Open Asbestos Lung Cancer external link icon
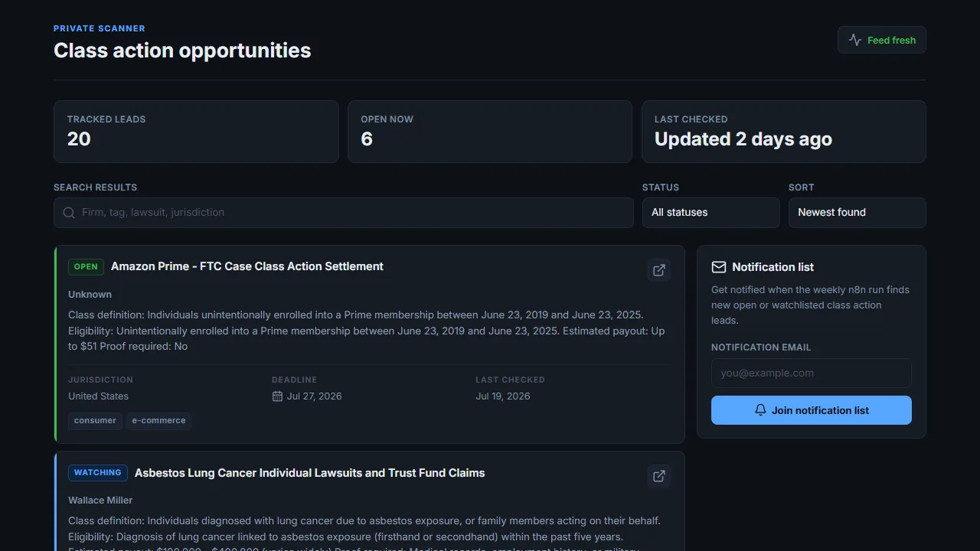The width and height of the screenshot is (980, 551). coord(658,476)
